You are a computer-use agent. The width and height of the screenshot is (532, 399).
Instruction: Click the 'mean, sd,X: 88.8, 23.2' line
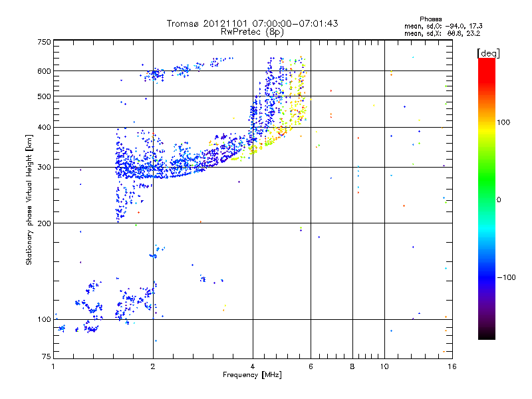[x=442, y=33]
